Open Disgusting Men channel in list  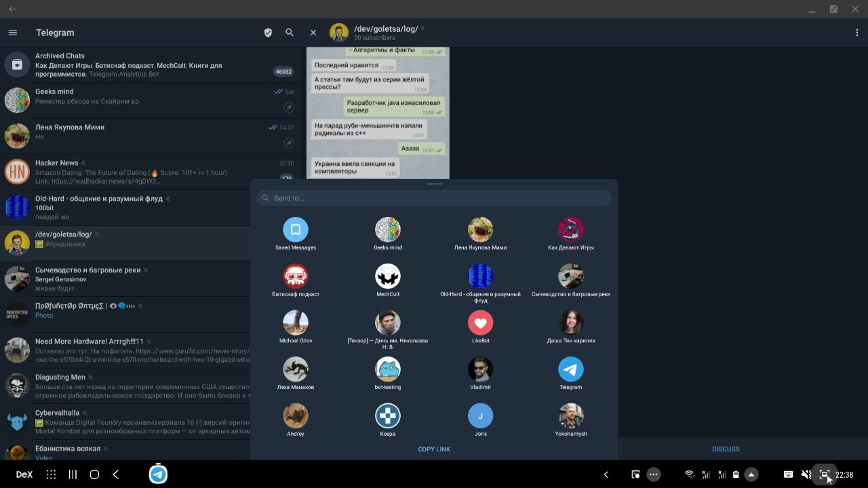click(125, 386)
